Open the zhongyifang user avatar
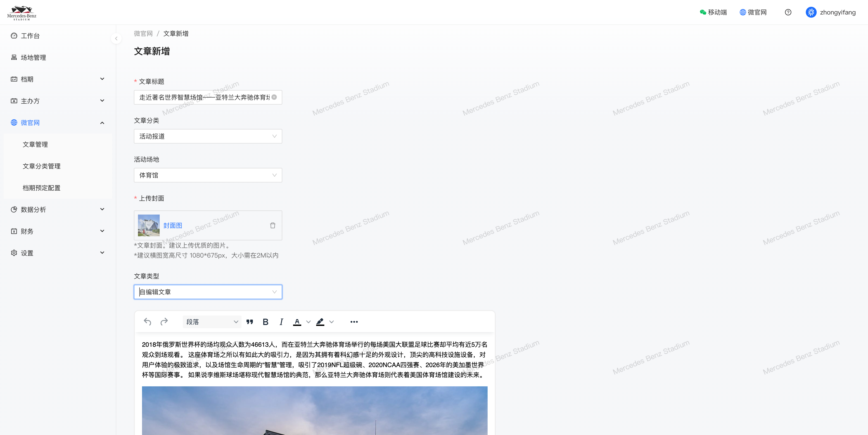The height and width of the screenshot is (435, 868). [x=811, y=12]
